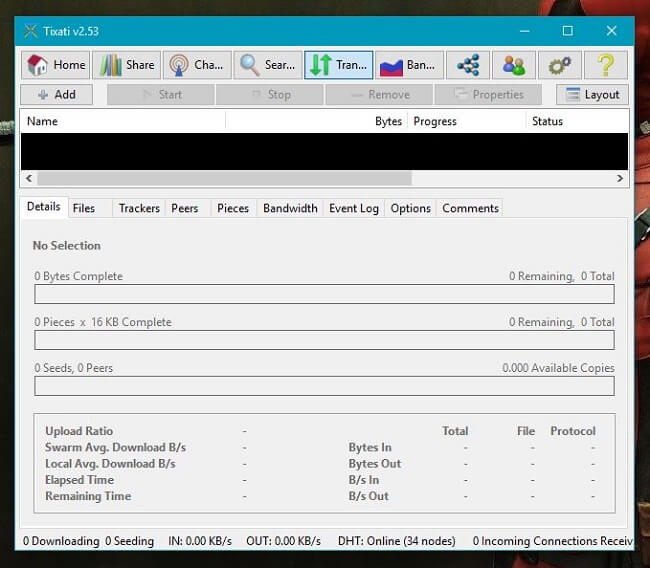This screenshot has height=568, width=650.
Task: Click the 'OUT: 0.00 KB/s' status entry
Action: click(x=284, y=541)
